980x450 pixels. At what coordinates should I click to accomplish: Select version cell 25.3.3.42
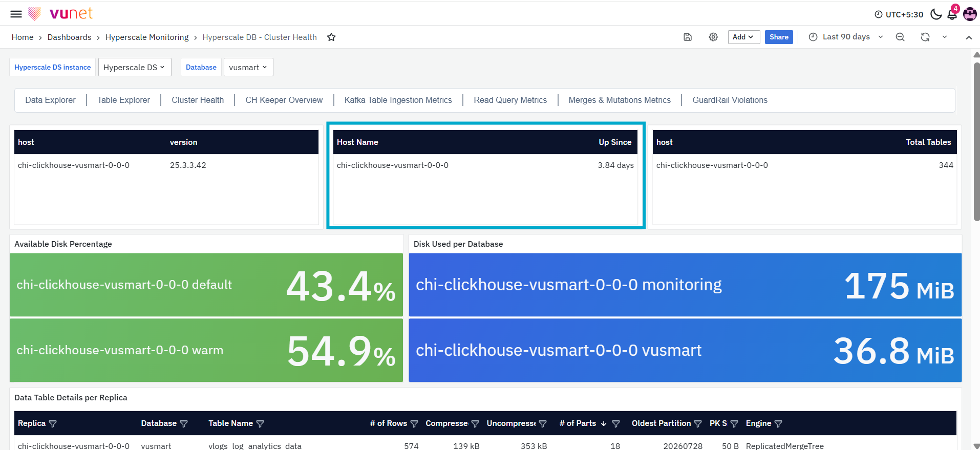[188, 165]
